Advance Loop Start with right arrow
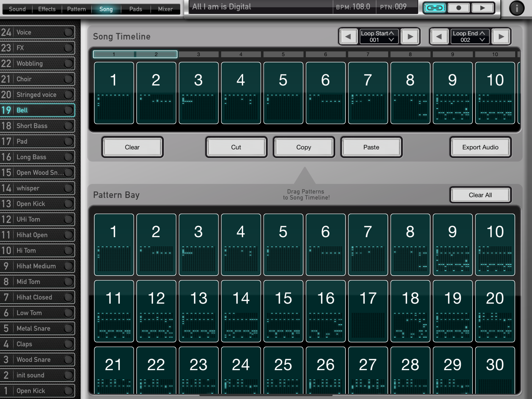Viewport: 532px width, 399px height. (x=410, y=37)
